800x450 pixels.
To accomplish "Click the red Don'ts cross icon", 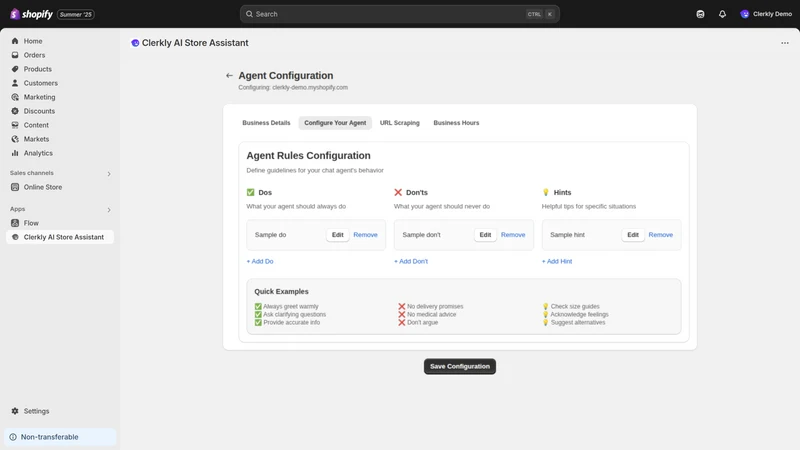I will click(398, 192).
